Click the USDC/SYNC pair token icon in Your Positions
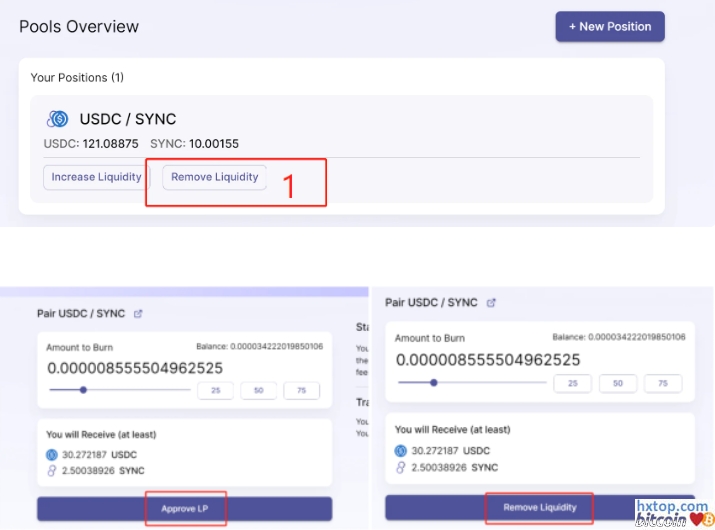715x530 pixels. (x=58, y=120)
